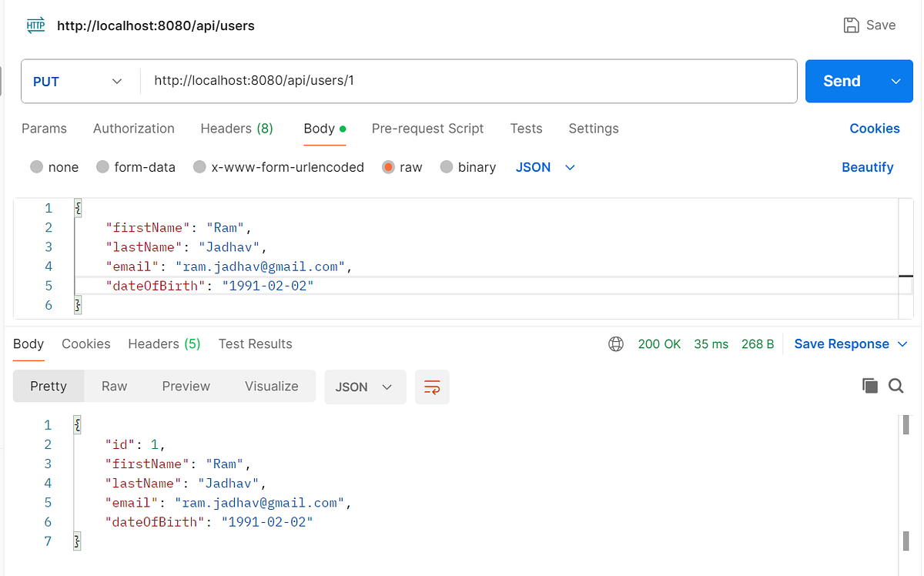
Task: Select the none body radio button
Action: pos(36,167)
